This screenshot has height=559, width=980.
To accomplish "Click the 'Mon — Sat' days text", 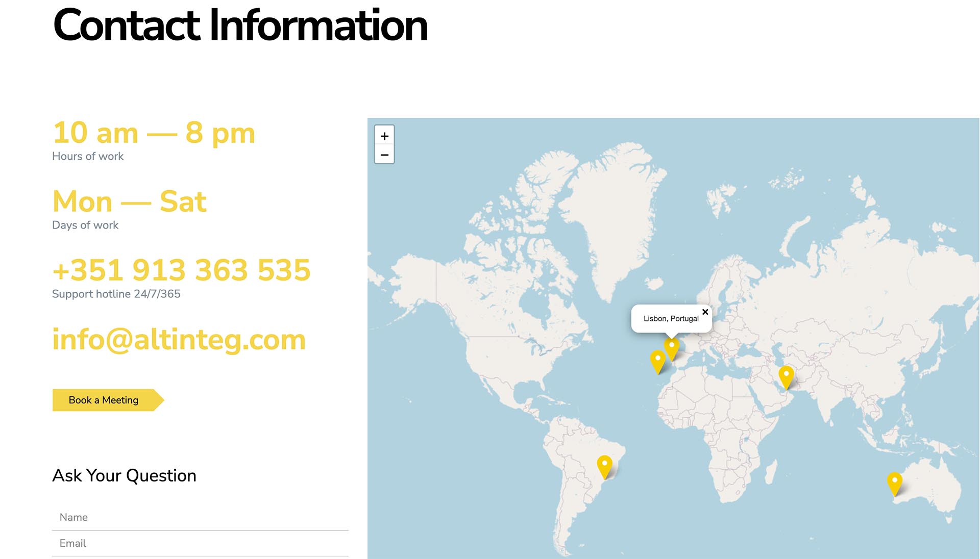I will point(130,201).
